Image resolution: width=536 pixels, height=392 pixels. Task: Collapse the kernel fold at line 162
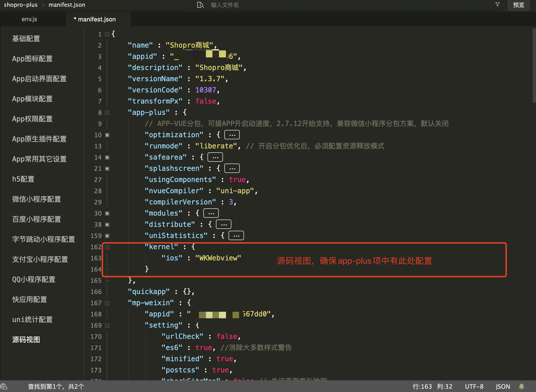click(107, 247)
